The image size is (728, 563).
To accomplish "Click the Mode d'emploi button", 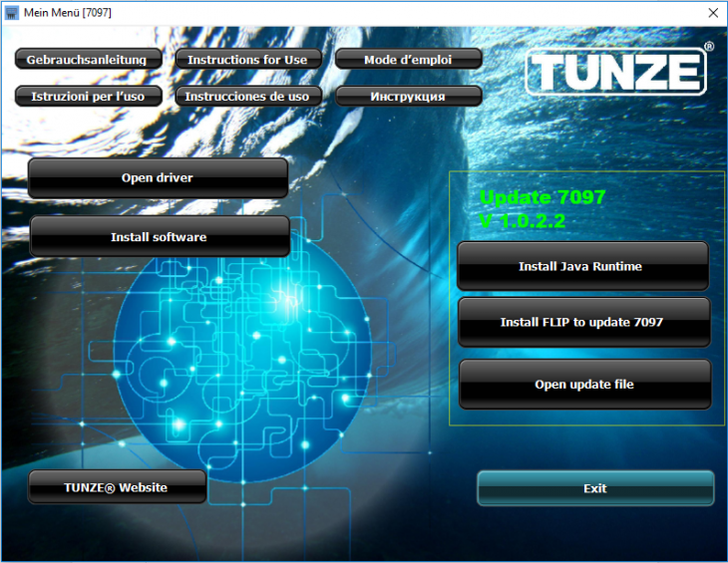I will [408, 60].
